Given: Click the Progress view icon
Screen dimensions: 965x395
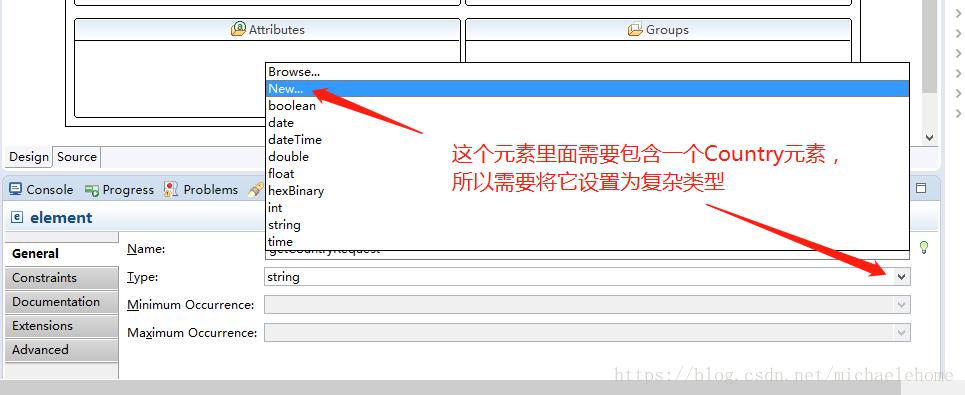Looking at the screenshot, I should (92, 190).
